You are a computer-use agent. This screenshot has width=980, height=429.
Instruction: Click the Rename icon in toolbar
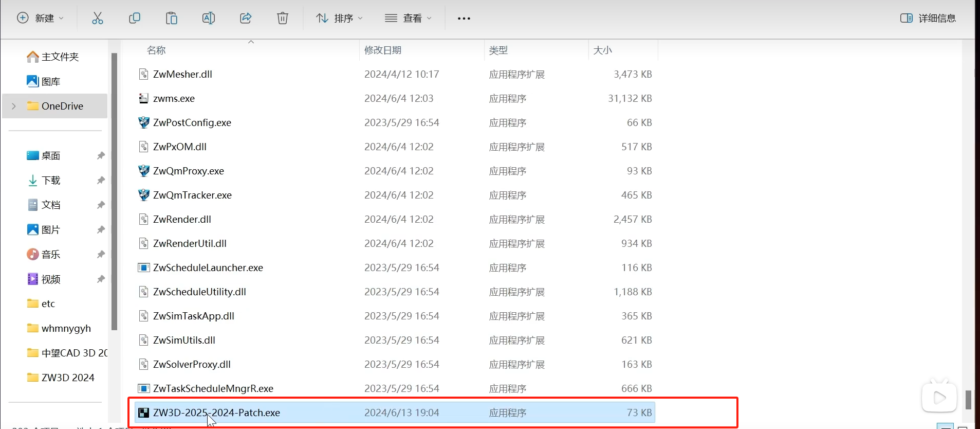click(209, 19)
